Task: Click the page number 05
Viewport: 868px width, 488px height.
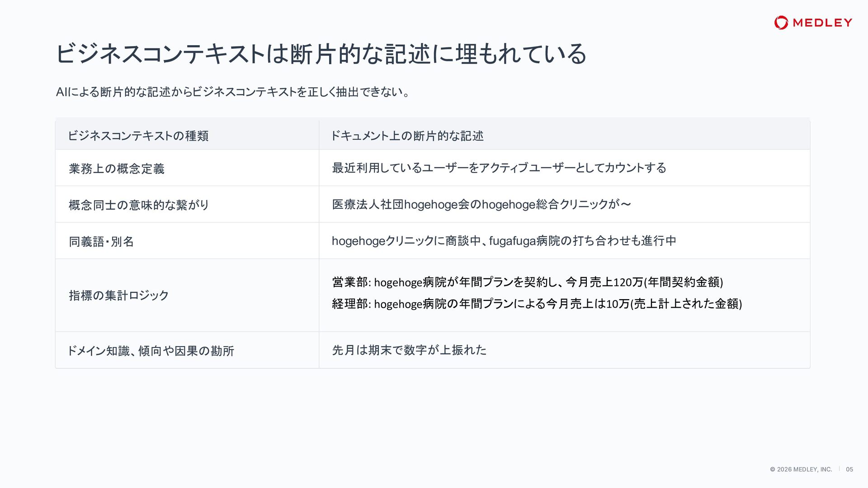Action: pos(849,469)
